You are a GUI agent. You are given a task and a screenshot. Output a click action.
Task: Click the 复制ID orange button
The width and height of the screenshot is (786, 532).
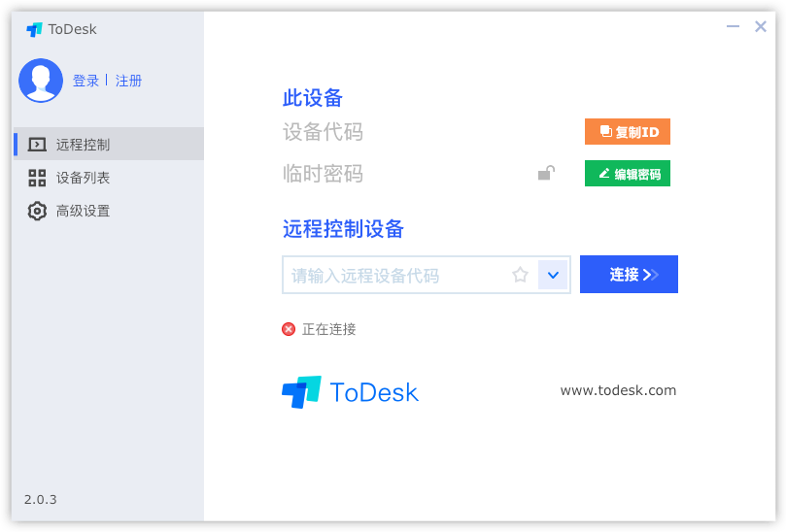627,132
